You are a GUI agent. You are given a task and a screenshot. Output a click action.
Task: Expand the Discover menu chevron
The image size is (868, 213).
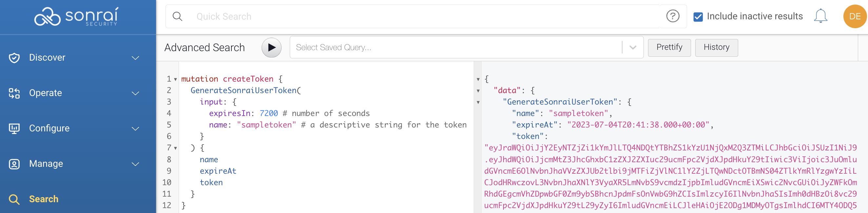135,58
